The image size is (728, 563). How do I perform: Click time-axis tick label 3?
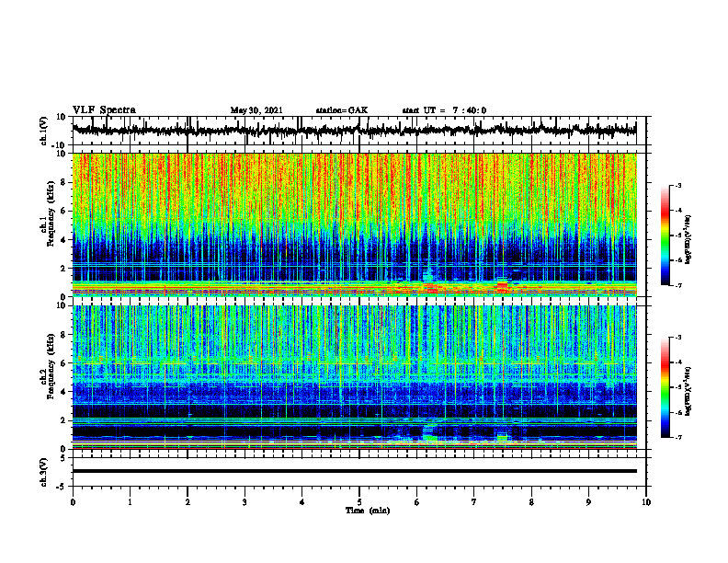tap(245, 502)
